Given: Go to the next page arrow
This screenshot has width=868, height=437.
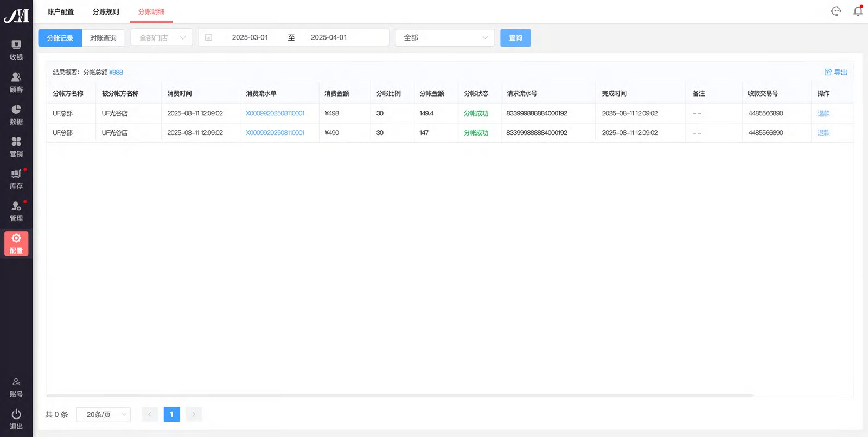Looking at the screenshot, I should click(194, 415).
